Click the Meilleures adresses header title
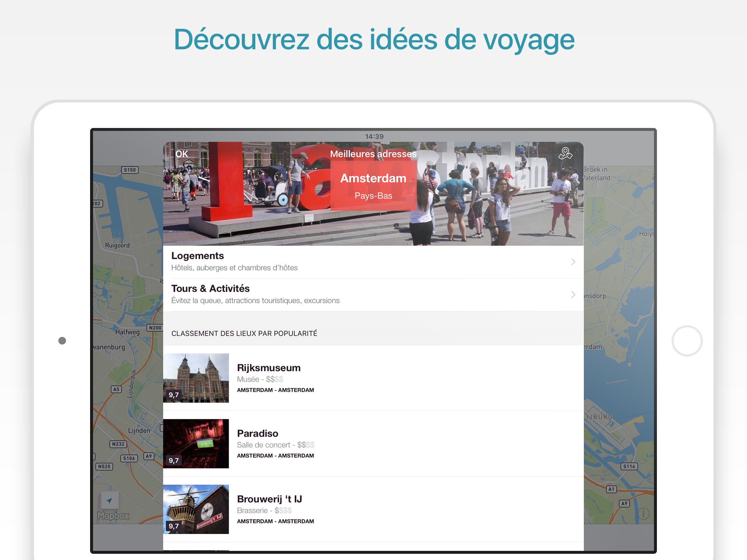This screenshot has height=560, width=747. pos(373,154)
